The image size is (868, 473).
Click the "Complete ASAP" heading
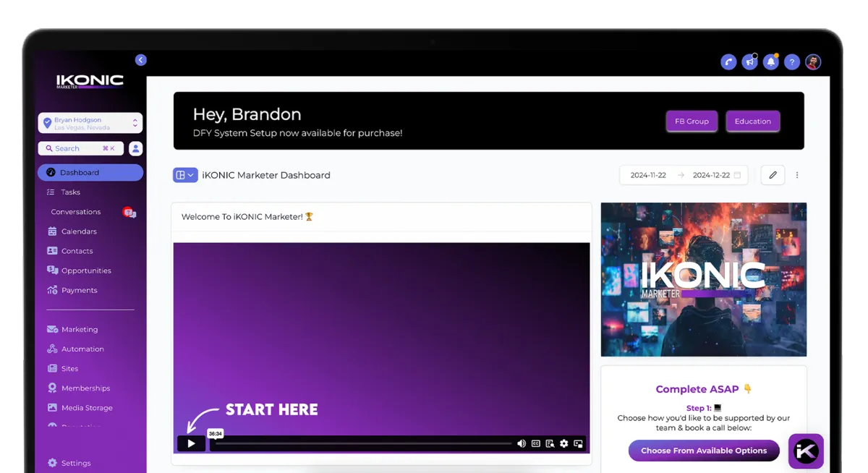[x=704, y=389]
